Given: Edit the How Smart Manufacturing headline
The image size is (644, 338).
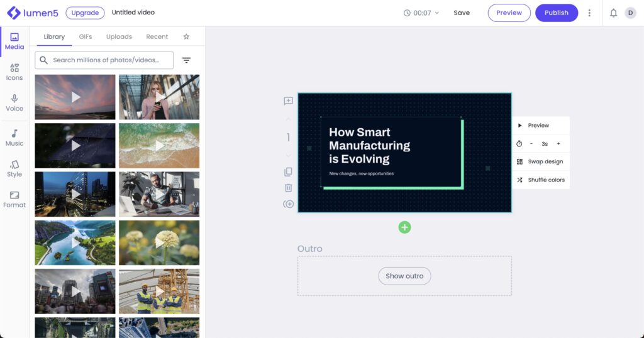Looking at the screenshot, I should 370,146.
